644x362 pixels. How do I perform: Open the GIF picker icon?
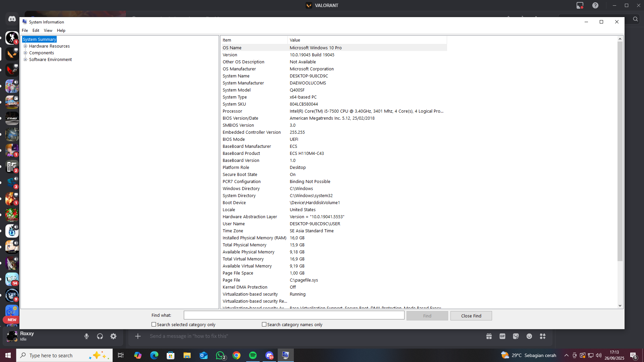pyautogui.click(x=502, y=336)
